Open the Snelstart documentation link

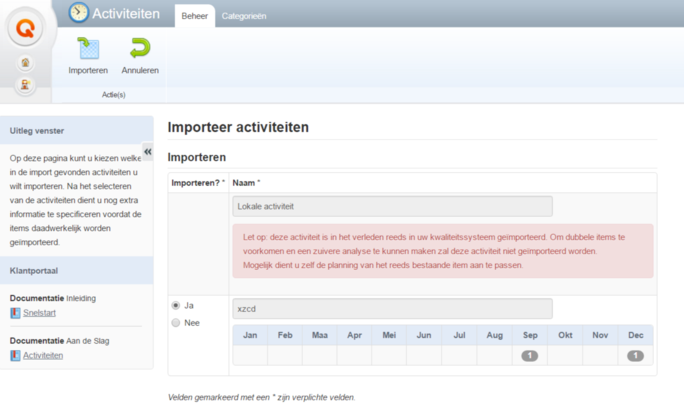[x=38, y=313]
